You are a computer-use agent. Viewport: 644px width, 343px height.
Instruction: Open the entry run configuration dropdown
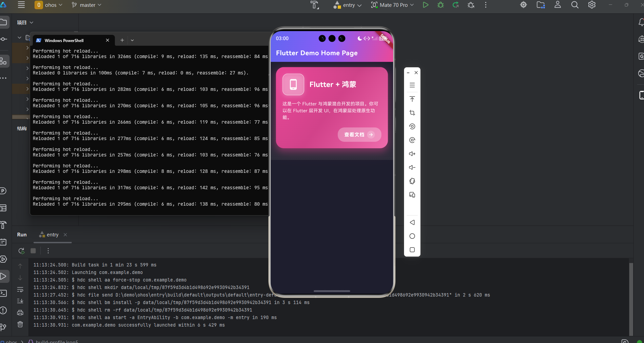click(348, 5)
